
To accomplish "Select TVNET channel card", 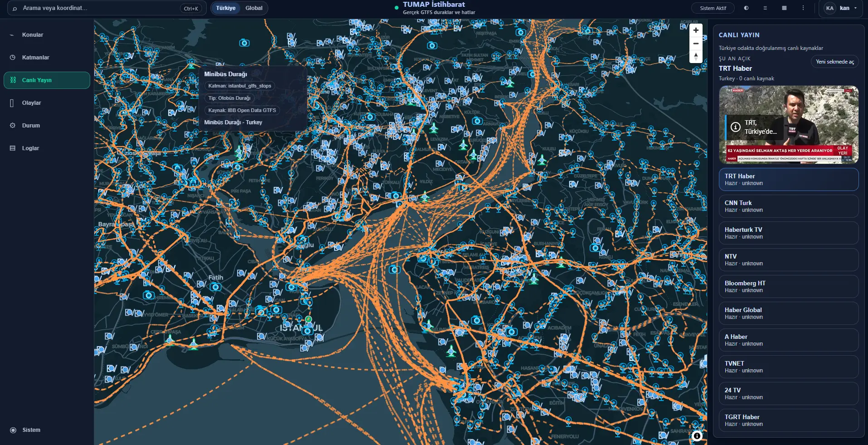I will [x=789, y=367].
